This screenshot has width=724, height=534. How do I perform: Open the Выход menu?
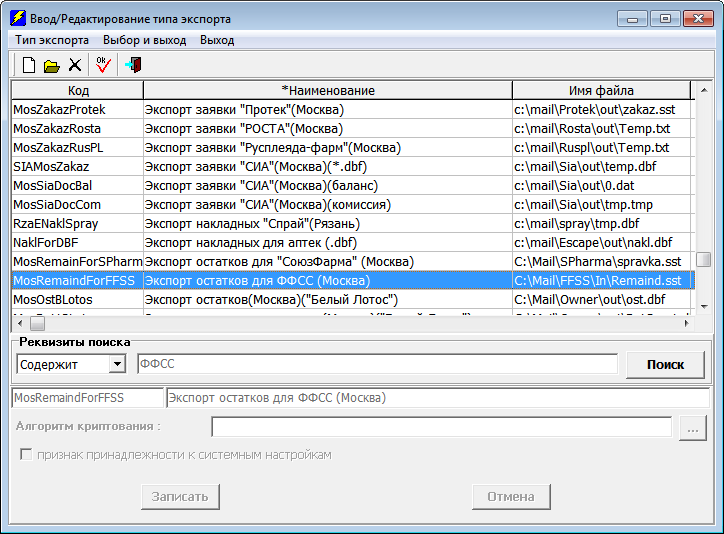(x=217, y=40)
